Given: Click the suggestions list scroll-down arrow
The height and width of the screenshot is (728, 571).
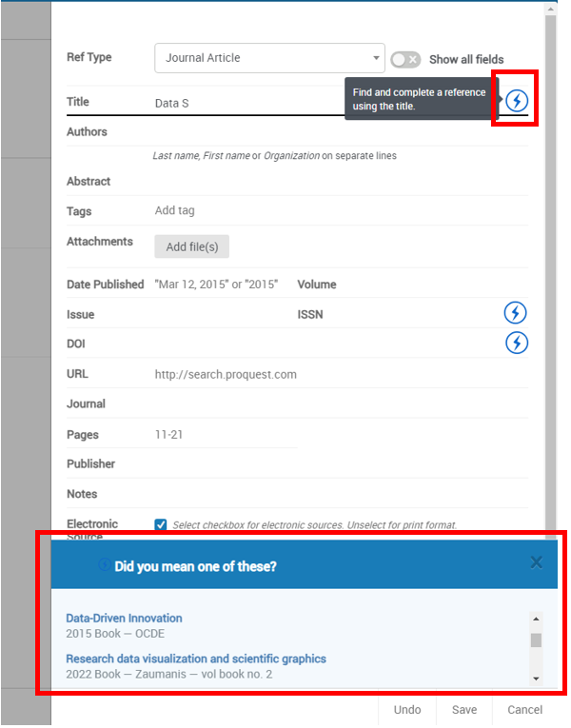Looking at the screenshot, I should click(x=536, y=678).
